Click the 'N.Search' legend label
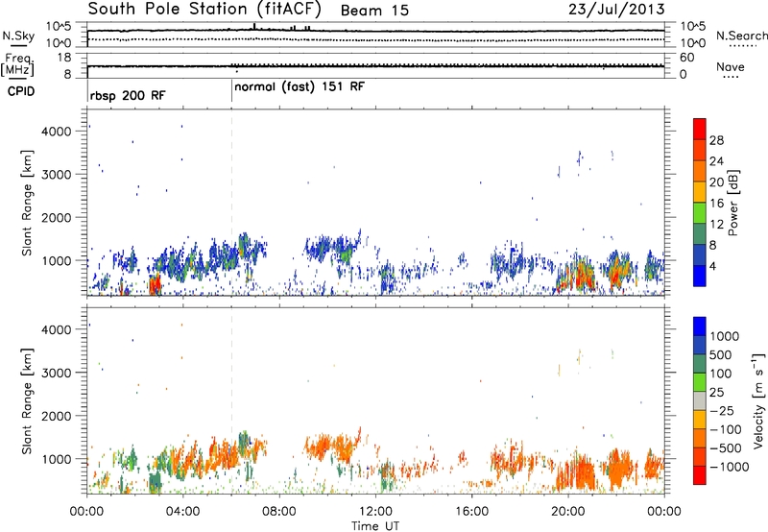The width and height of the screenshot is (768, 532). point(741,36)
